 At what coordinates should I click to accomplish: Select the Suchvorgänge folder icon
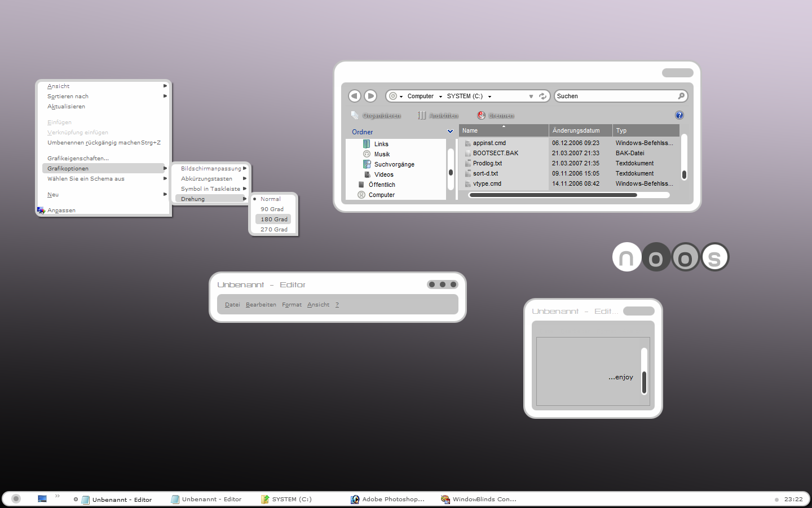367,164
